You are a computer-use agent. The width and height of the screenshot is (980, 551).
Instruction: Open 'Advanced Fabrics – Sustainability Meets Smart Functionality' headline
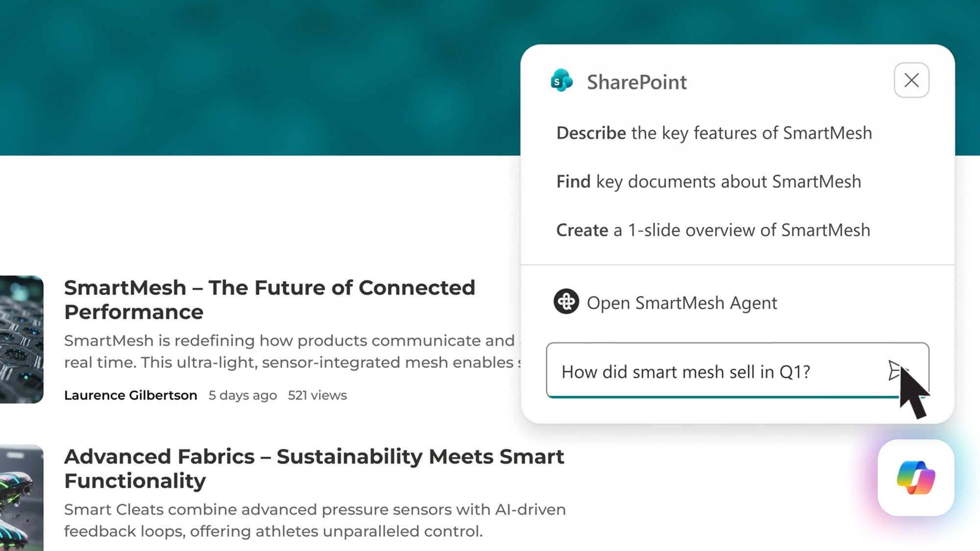[314, 468]
